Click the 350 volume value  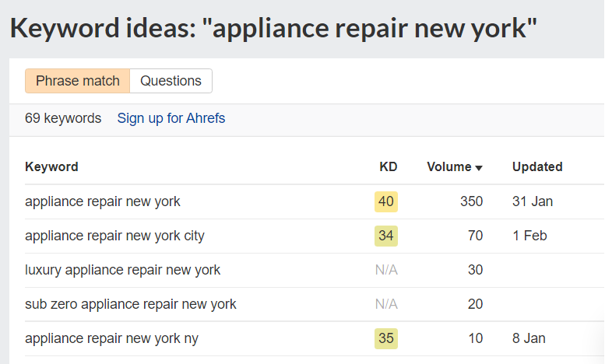471,201
